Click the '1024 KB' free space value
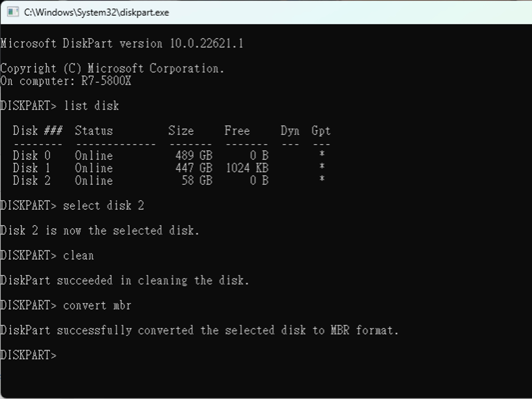Screen dimensions: 532x399 247,168
